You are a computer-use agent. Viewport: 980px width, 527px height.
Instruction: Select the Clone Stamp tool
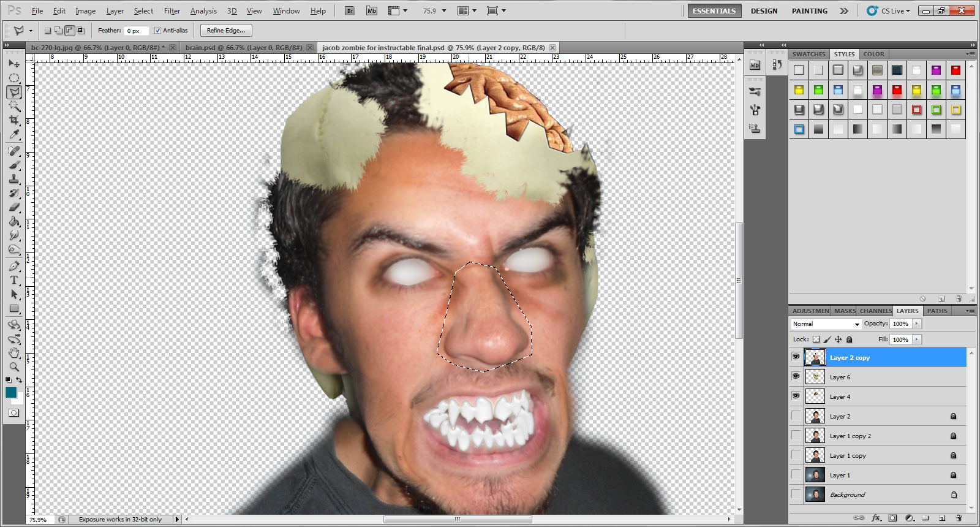click(x=14, y=179)
